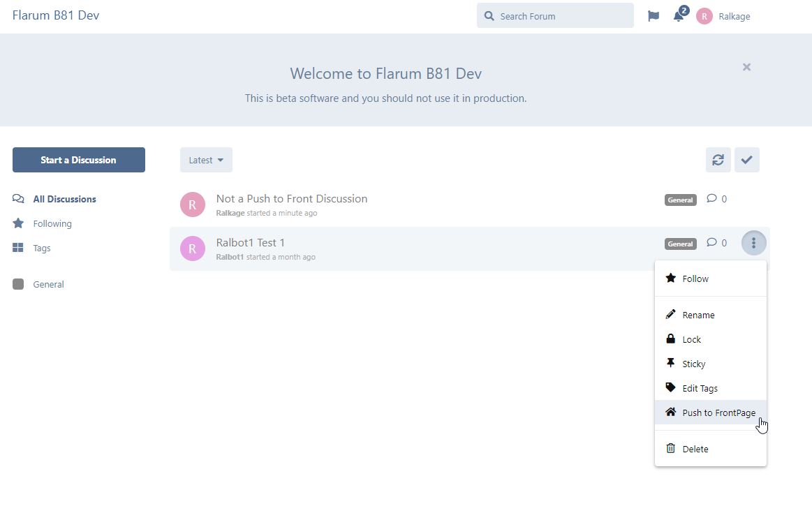Choose Sticky from discussion menu
Screen dimensions: 812x520
(x=711, y=364)
